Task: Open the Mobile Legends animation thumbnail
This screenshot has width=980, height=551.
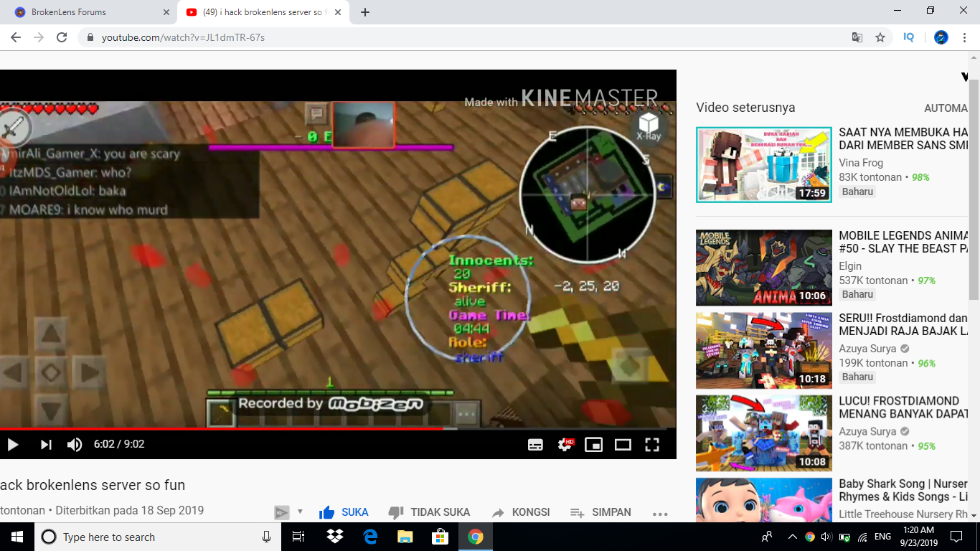Action: click(x=764, y=268)
